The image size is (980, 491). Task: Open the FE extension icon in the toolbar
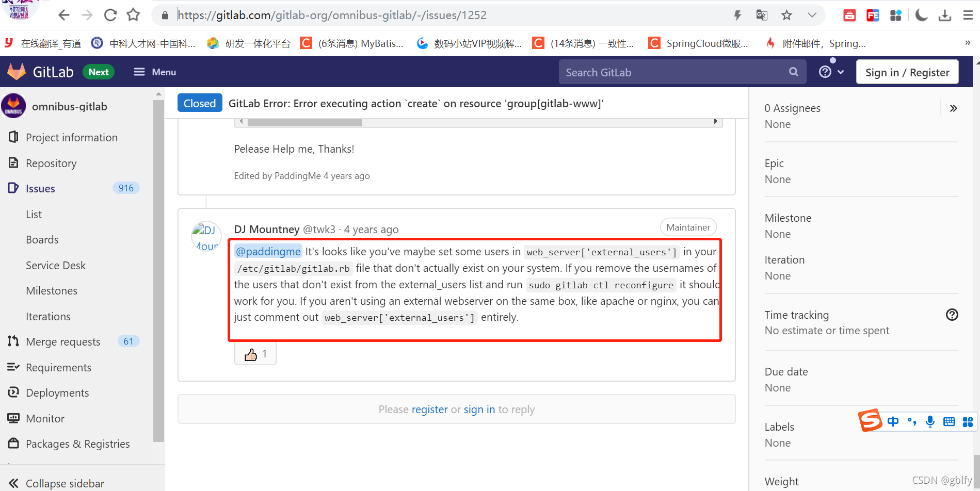873,15
